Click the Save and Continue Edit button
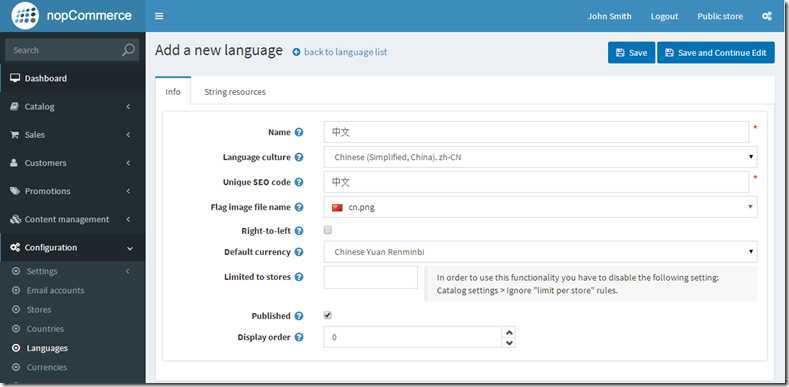The width and height of the screenshot is (789, 387). pos(716,53)
